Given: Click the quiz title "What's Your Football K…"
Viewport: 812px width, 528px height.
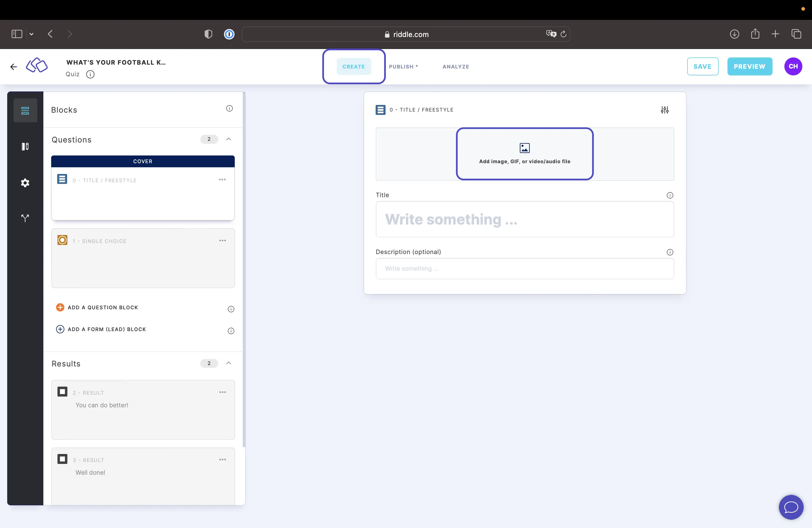Looking at the screenshot, I should pos(116,62).
